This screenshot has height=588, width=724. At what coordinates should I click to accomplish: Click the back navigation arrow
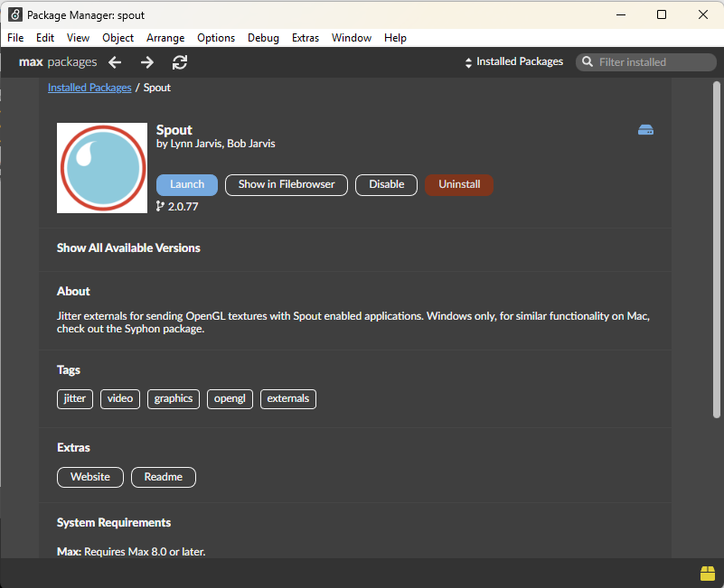pyautogui.click(x=115, y=62)
